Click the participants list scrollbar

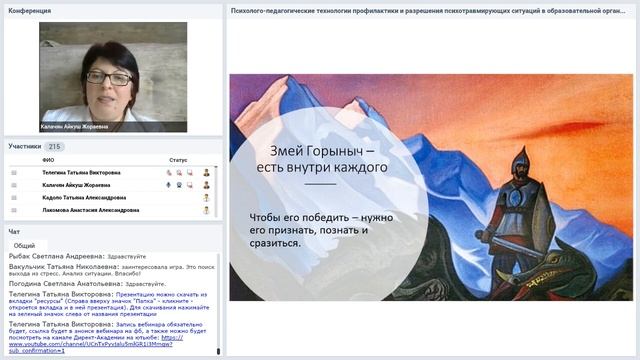[216, 191]
